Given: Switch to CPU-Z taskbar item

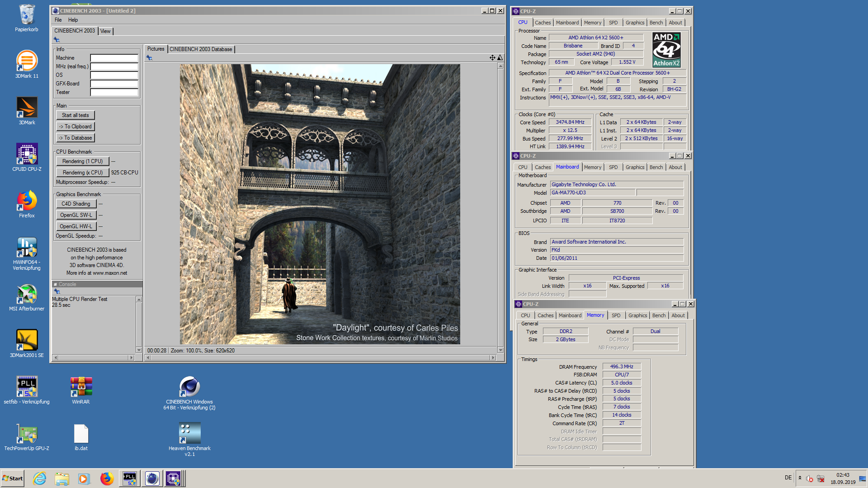Looking at the screenshot, I should coord(173,479).
